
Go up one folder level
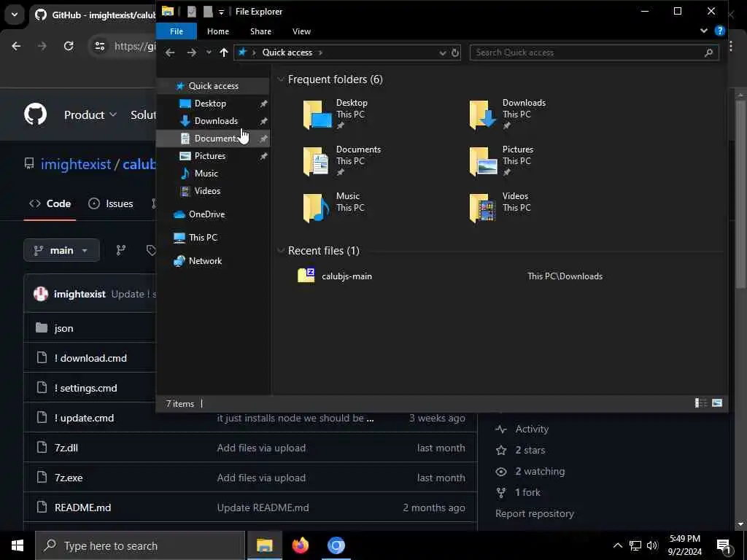[223, 52]
